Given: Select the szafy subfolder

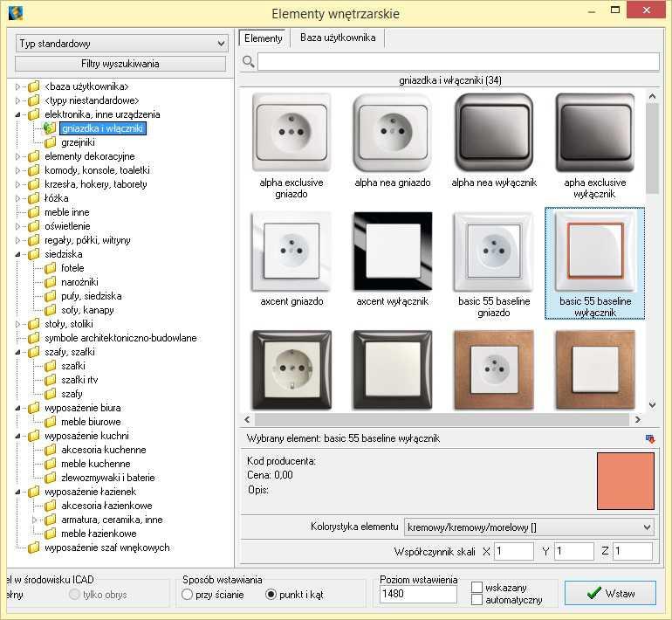Looking at the screenshot, I should point(72,394).
